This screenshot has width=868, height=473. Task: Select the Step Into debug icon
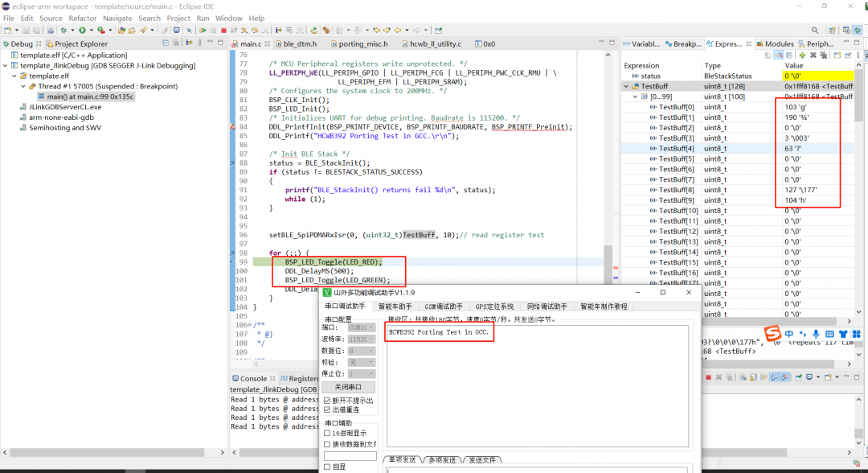(x=245, y=30)
